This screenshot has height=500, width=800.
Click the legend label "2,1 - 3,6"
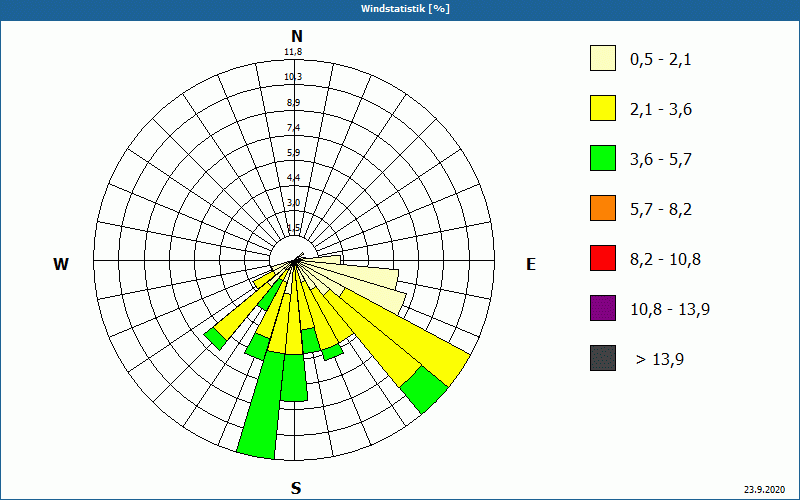661,110
